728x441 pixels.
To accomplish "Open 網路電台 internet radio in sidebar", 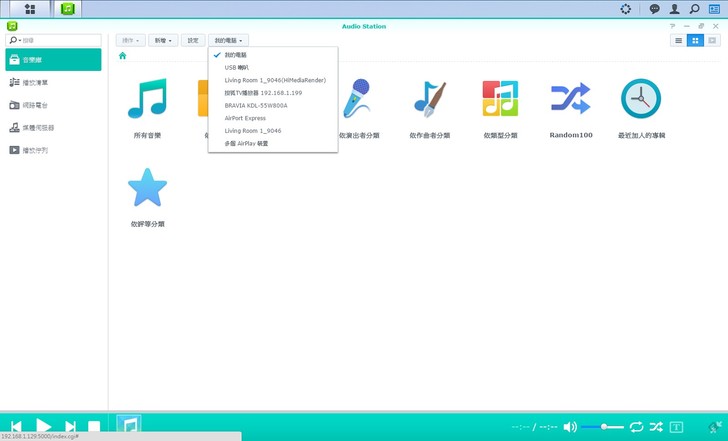I will (36, 105).
